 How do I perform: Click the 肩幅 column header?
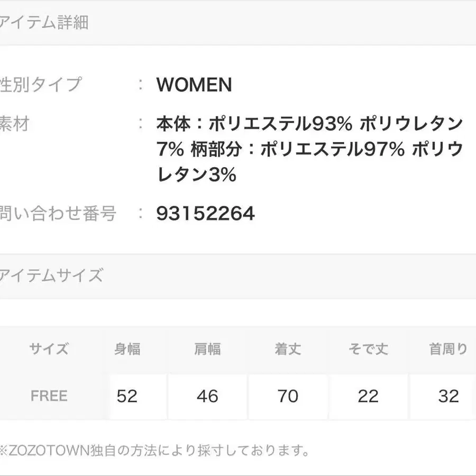pos(207,349)
